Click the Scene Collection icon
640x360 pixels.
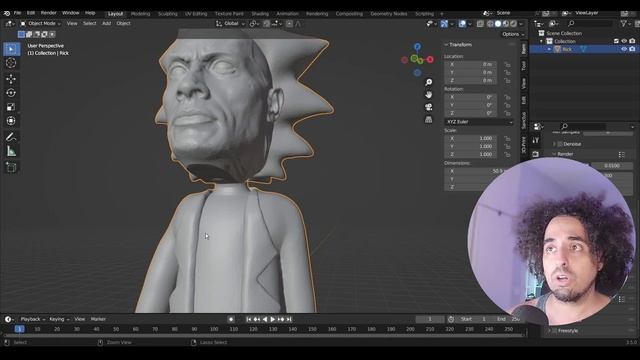(542, 33)
